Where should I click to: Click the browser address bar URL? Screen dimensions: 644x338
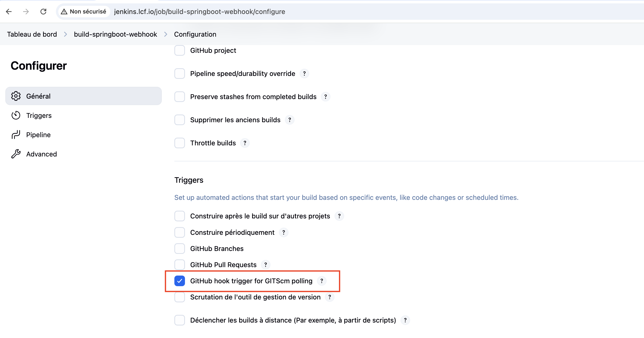click(199, 12)
